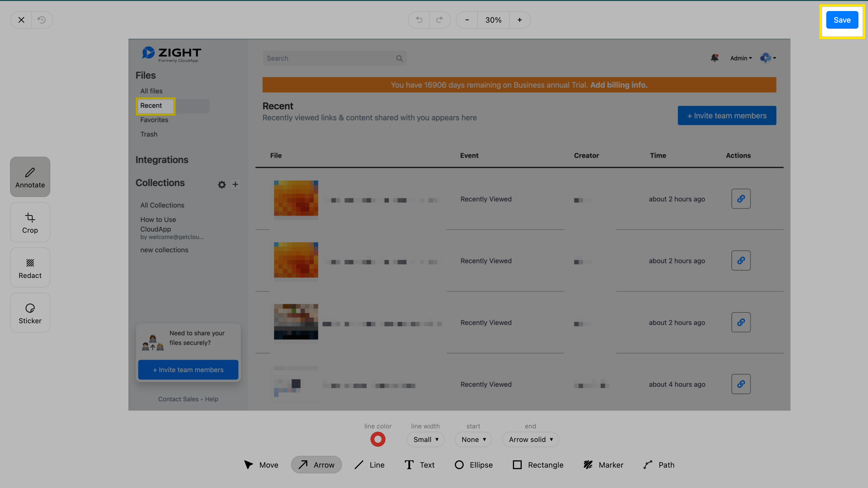Click the Time column header

click(x=658, y=155)
